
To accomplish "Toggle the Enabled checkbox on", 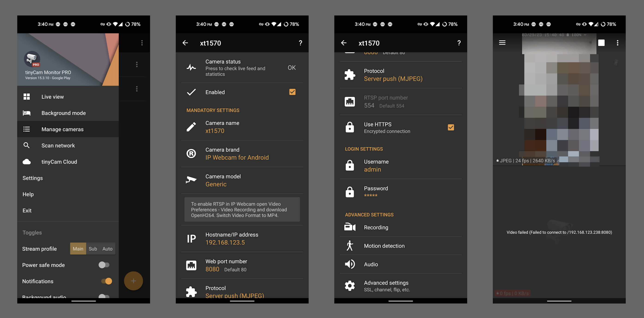I will tap(292, 92).
